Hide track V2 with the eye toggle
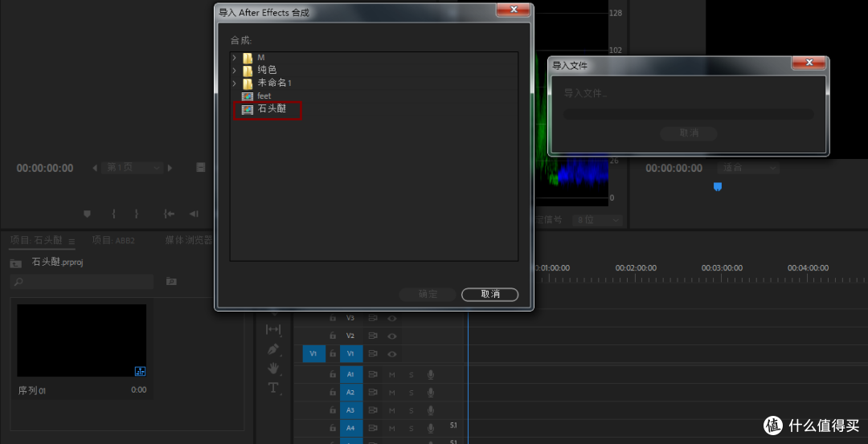Viewport: 868px width, 444px height. pyautogui.click(x=392, y=336)
